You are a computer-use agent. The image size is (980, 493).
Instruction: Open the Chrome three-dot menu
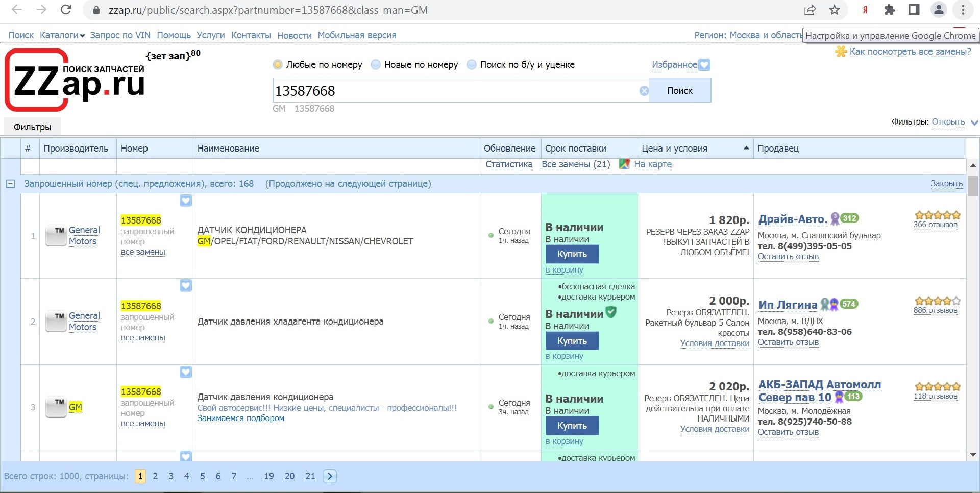point(963,10)
